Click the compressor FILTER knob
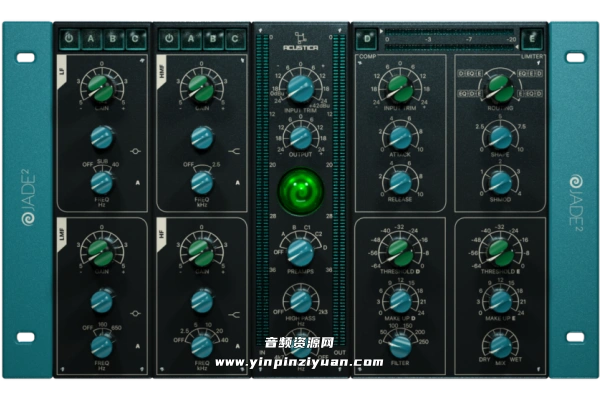 point(400,346)
